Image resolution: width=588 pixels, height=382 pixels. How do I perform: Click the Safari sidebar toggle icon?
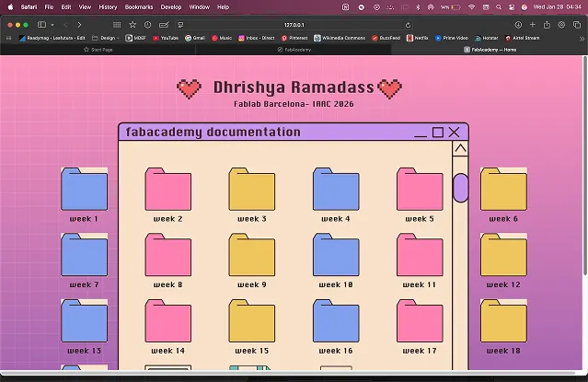pyautogui.click(x=41, y=25)
